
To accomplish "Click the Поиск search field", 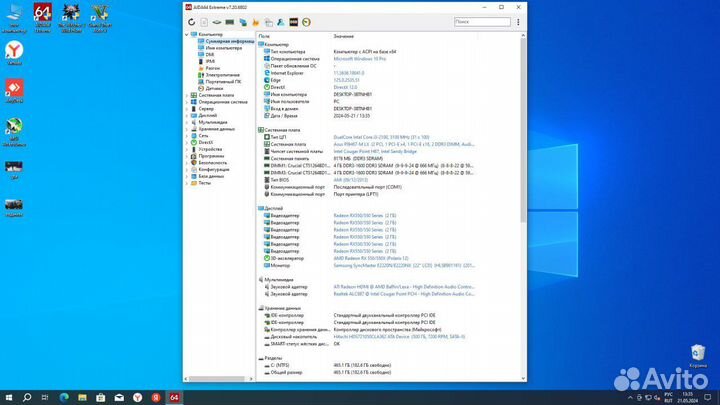I will coord(482,22).
